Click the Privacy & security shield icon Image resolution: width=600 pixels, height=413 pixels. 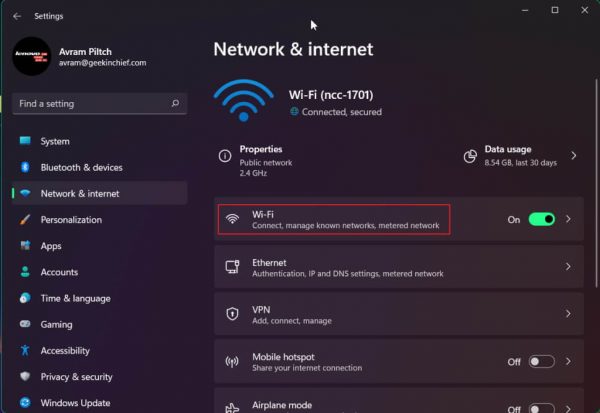(x=25, y=377)
